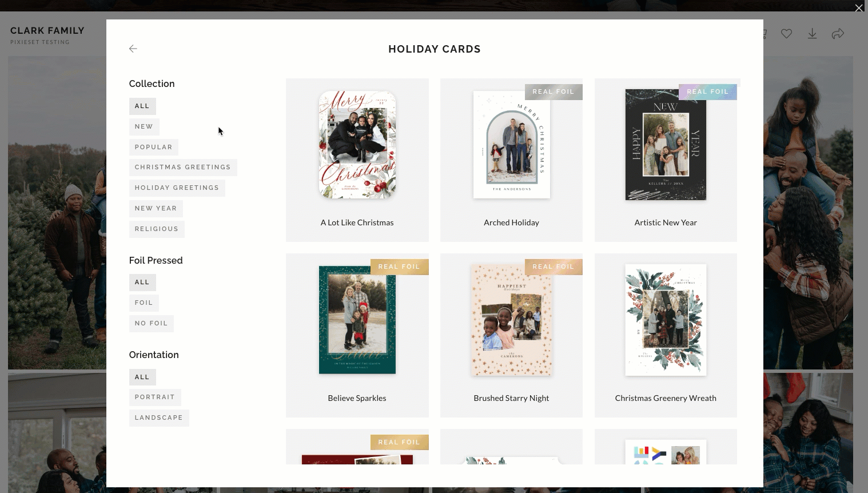Viewport: 868px width, 493px height.
Task: Choose the LANDSCAPE orientation filter
Action: (159, 418)
